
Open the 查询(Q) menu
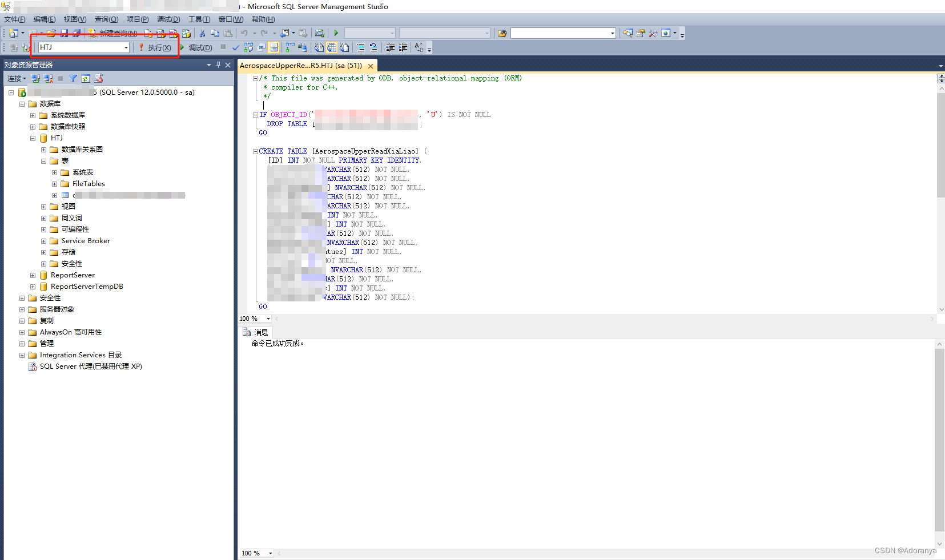coord(106,19)
